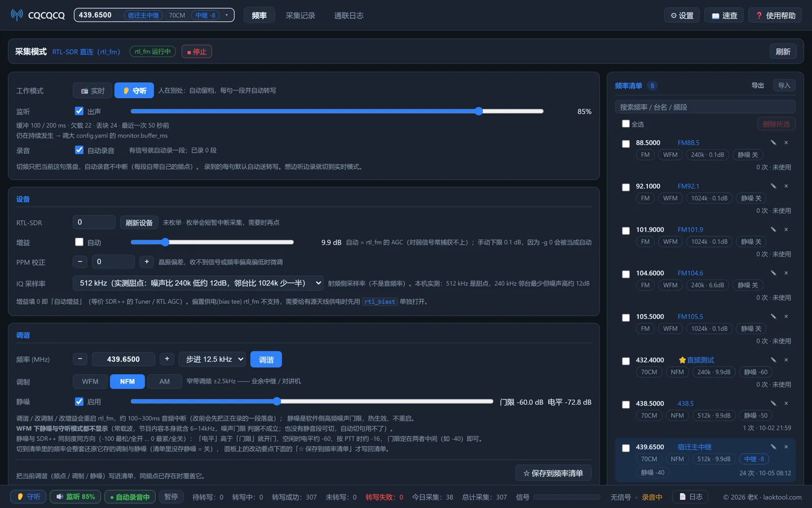Edit the 432.4000 直频测试 entry pencil icon
This screenshot has height=508, width=812.
[773, 360]
